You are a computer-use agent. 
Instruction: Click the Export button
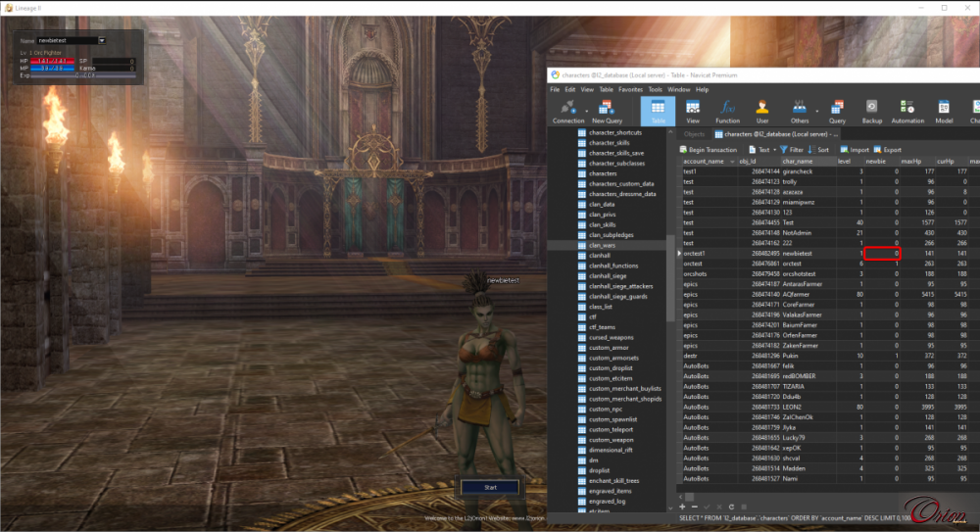pos(888,149)
